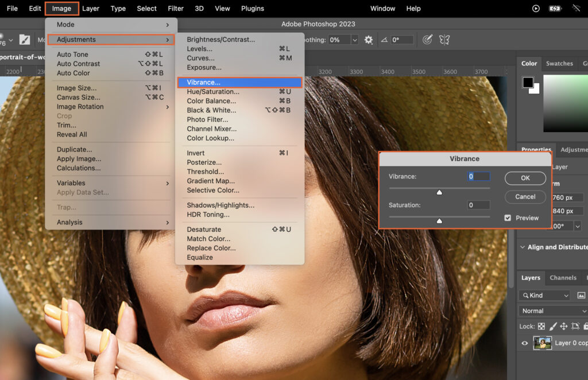
Task: Uncheck Preview in the Vibrance dialog
Action: click(x=508, y=218)
